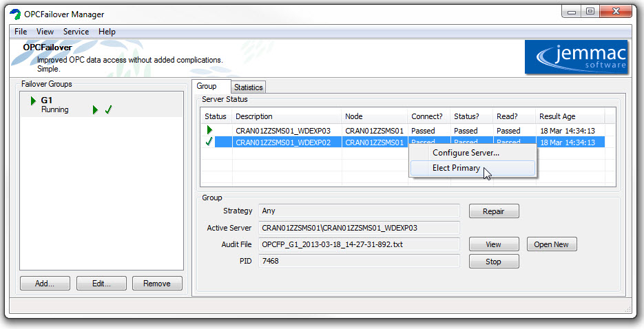Click the Status? column header
The width and height of the screenshot is (644, 329).
(472, 116)
